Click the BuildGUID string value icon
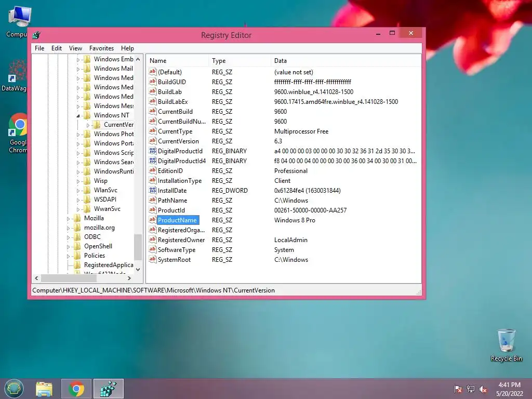Screen dimensions: 532x399 coord(153,82)
